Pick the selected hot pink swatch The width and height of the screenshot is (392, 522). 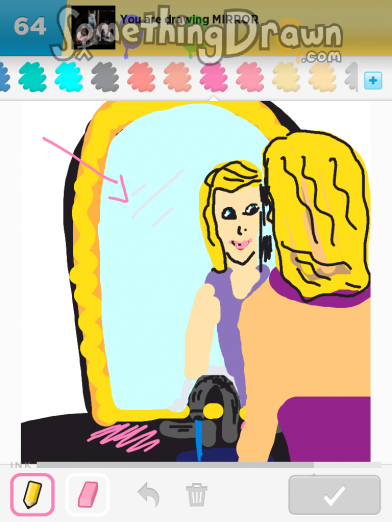214,77
